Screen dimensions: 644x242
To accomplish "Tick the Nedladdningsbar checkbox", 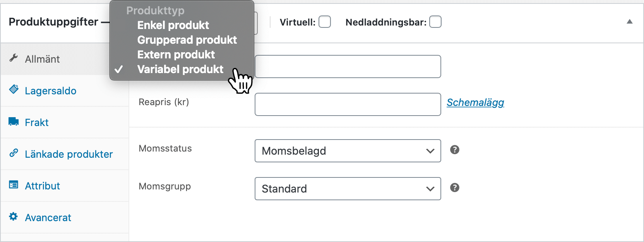I will [435, 22].
